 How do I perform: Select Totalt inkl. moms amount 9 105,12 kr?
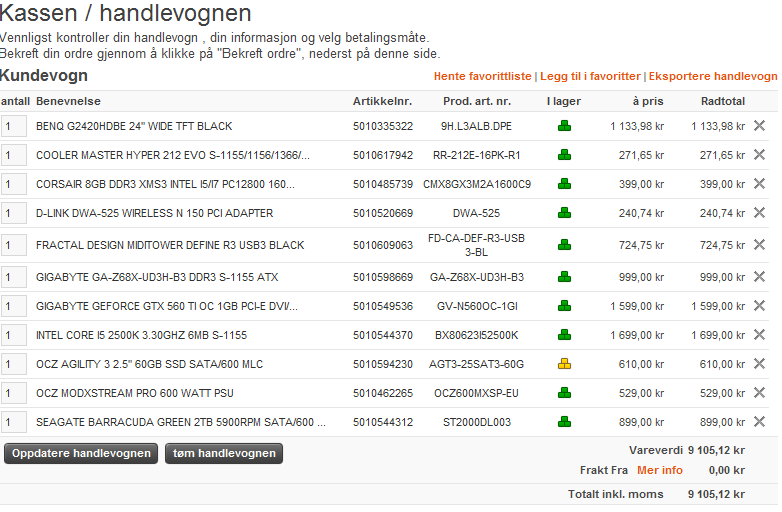(716, 494)
